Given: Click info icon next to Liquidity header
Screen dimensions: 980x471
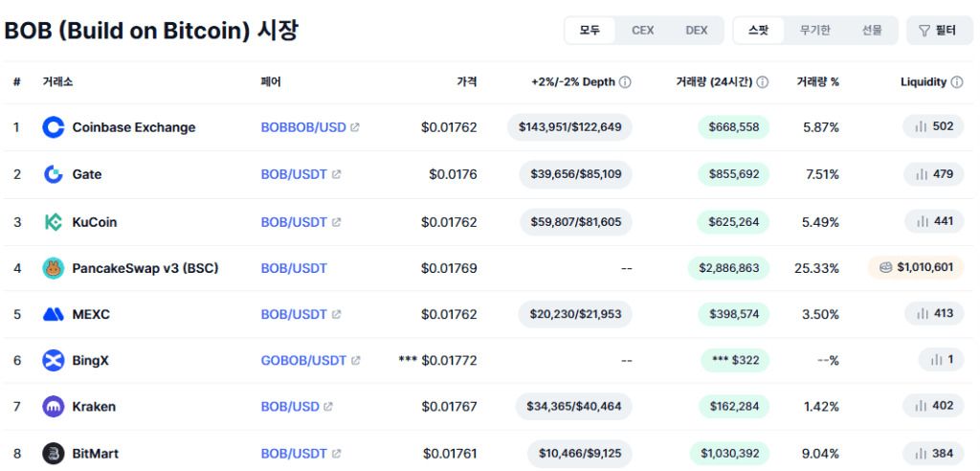Looking at the screenshot, I should click(x=957, y=82).
